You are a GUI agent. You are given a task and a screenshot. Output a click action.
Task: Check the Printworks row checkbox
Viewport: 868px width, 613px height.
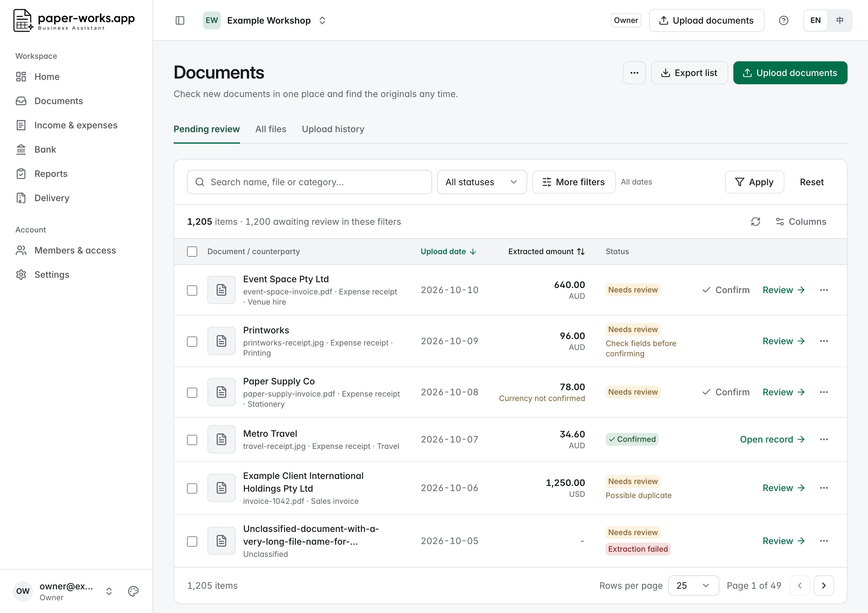click(192, 342)
